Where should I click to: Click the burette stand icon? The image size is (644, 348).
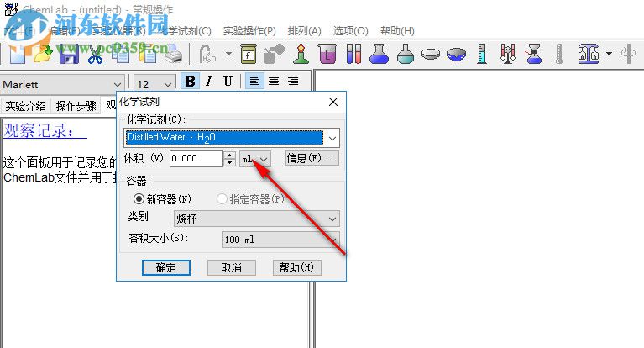508,54
